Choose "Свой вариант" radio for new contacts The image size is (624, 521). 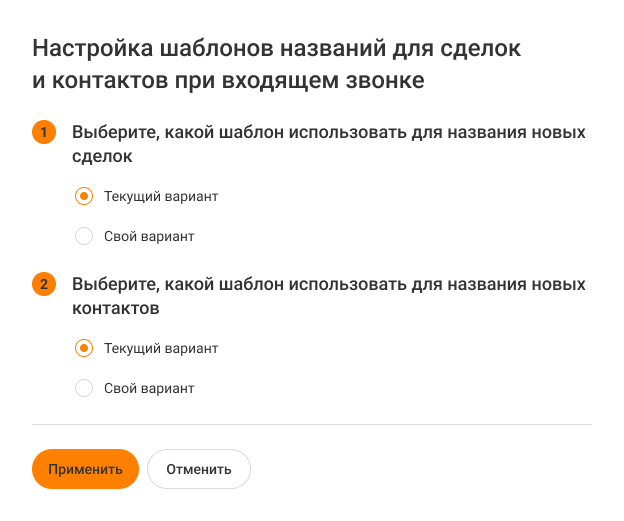[x=85, y=388]
